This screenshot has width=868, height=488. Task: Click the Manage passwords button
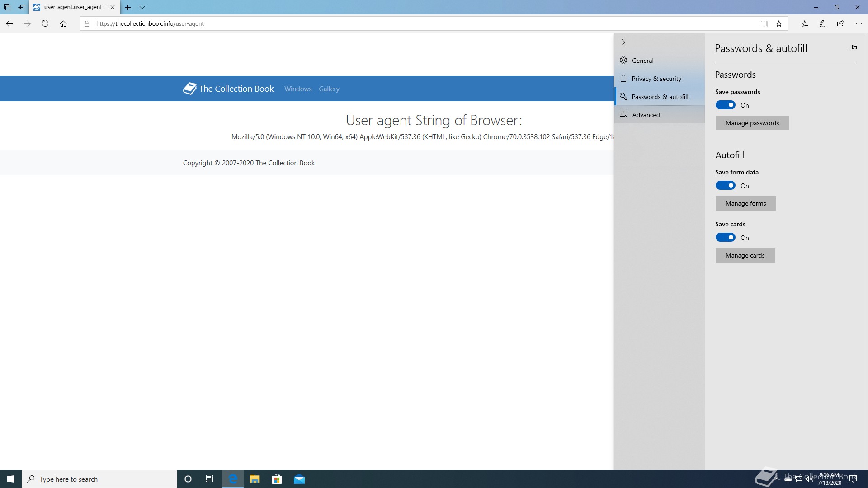752,123
